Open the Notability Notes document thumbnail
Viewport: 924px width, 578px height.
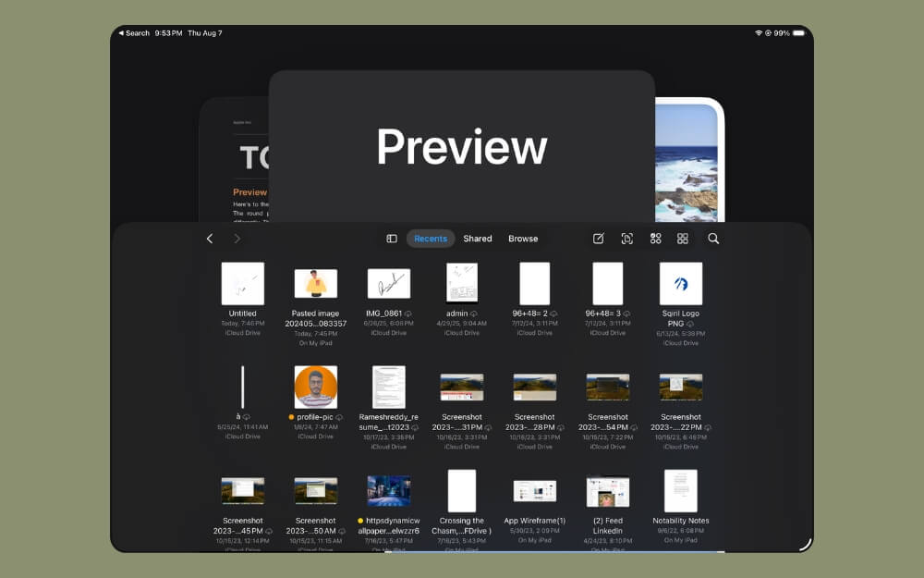pyautogui.click(x=681, y=491)
